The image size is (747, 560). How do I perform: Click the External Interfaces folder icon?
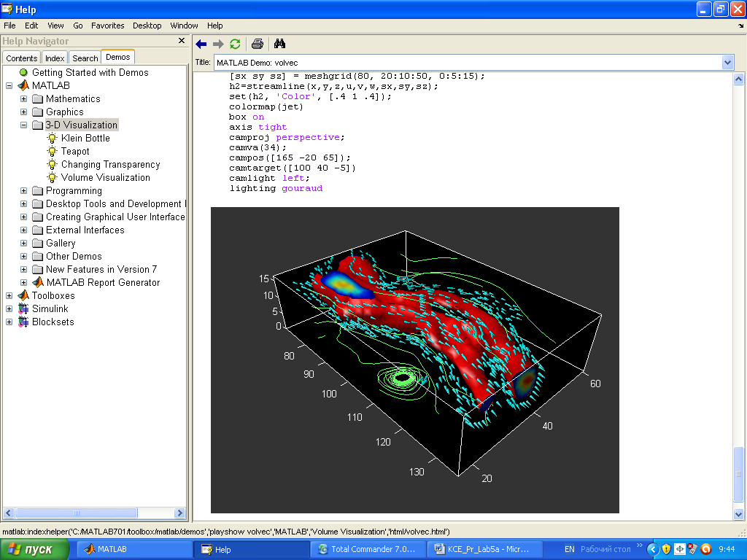click(38, 230)
